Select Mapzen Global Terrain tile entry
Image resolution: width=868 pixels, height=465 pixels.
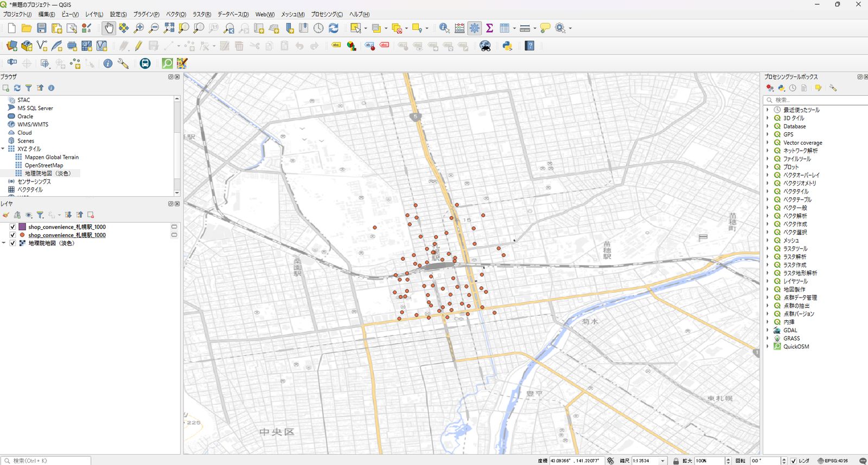[x=52, y=157]
